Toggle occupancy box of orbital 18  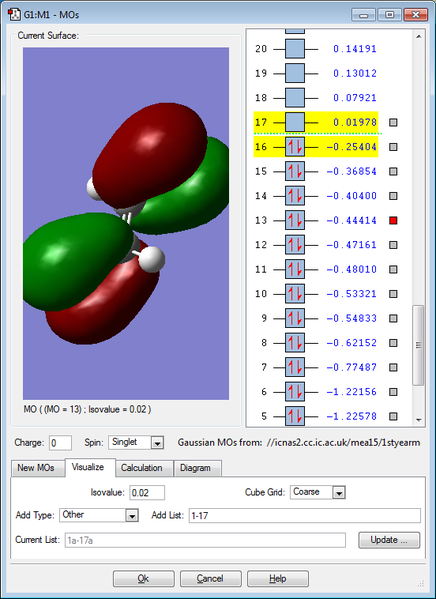(295, 98)
